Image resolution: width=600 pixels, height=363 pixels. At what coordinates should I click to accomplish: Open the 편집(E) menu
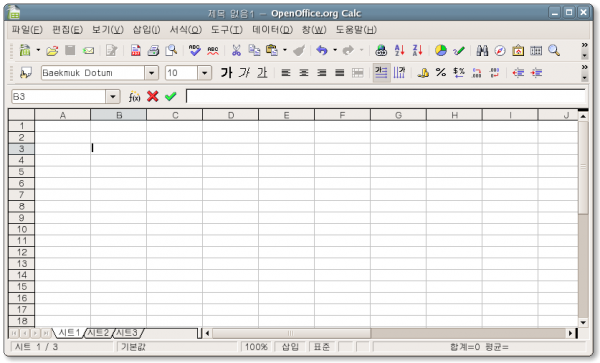pyautogui.click(x=67, y=29)
